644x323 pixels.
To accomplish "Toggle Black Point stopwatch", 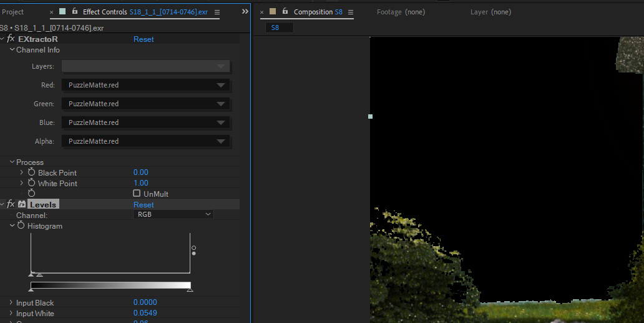I will [x=32, y=172].
